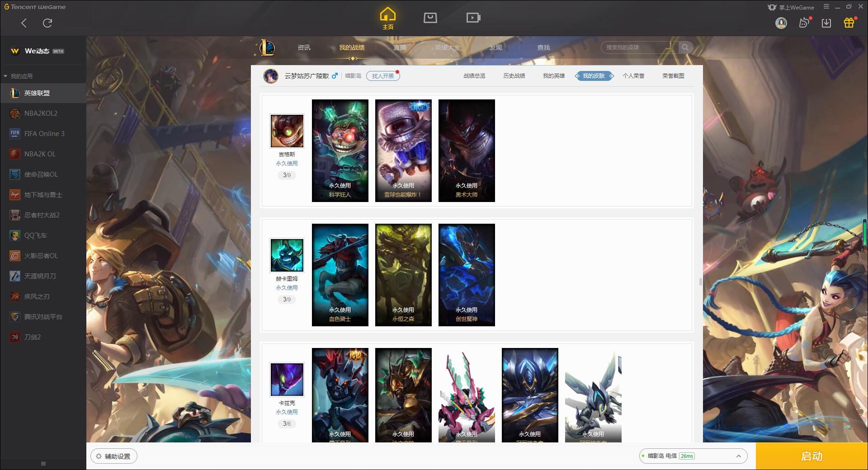The height and width of the screenshot is (470, 868).
Task: Select NBA2KOL2 in the app list
Action: click(x=43, y=113)
